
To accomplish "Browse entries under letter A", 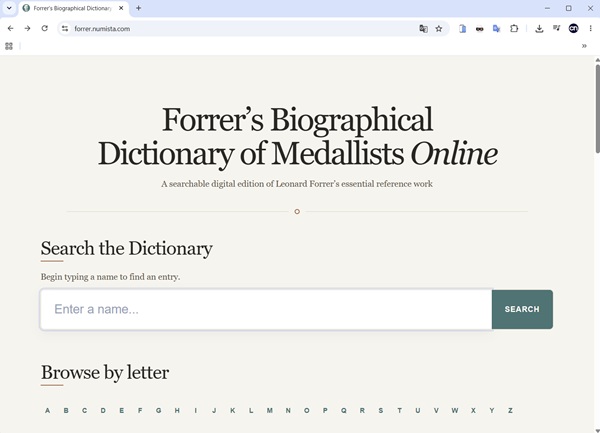I will (x=47, y=410).
